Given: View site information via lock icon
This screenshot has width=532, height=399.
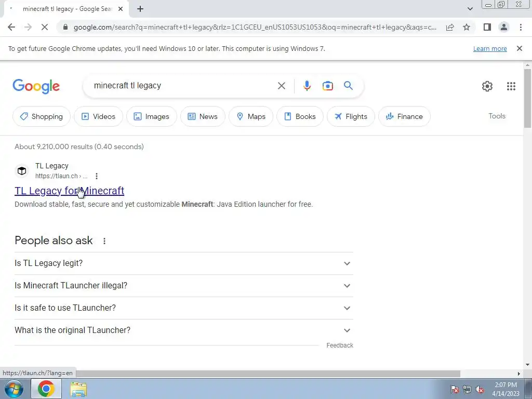Looking at the screenshot, I should point(65,27).
